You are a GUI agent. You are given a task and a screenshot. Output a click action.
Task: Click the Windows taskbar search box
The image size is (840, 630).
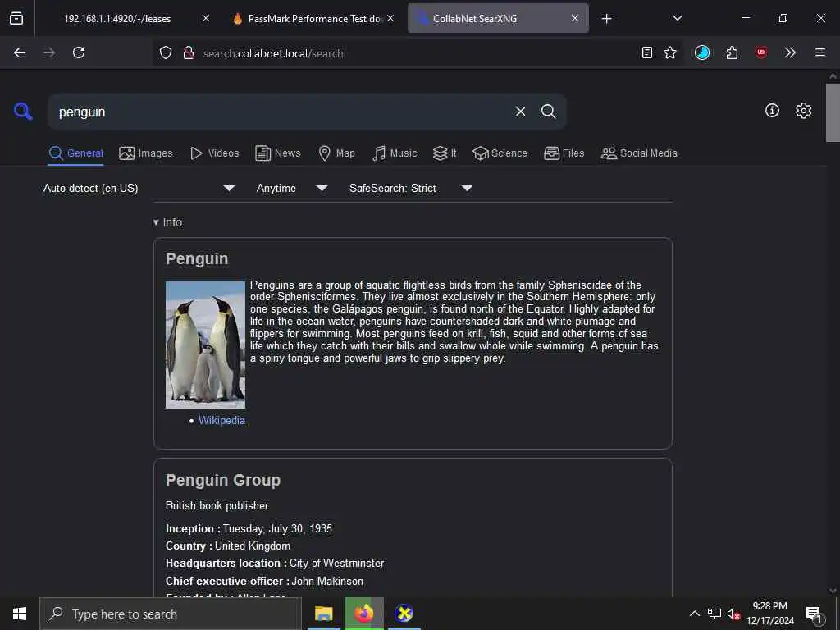pos(171,614)
